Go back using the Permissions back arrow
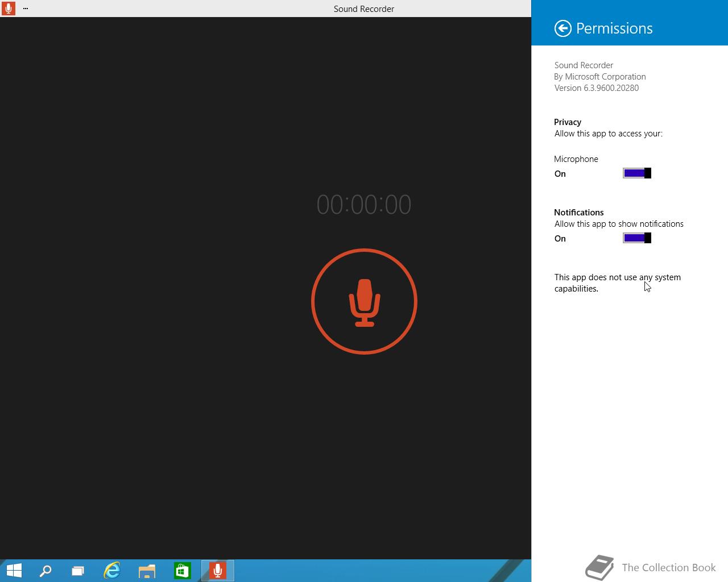 [562, 28]
